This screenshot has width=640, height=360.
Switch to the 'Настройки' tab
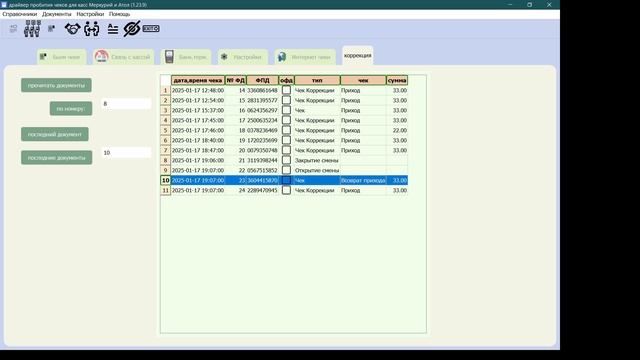(243, 57)
